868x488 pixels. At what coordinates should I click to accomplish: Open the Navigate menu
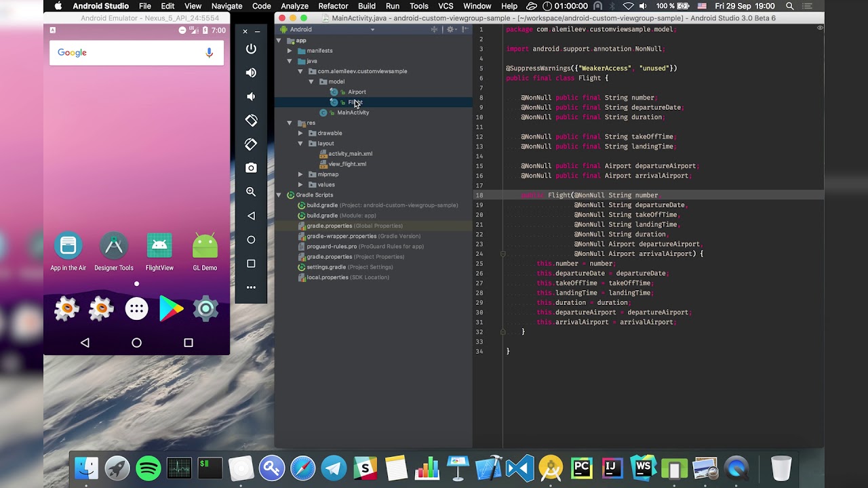(x=226, y=6)
